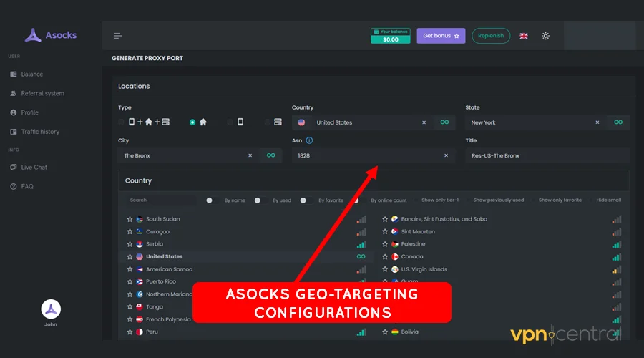Star Puerto Rico as favorite
The image size is (644, 358).
(x=130, y=281)
